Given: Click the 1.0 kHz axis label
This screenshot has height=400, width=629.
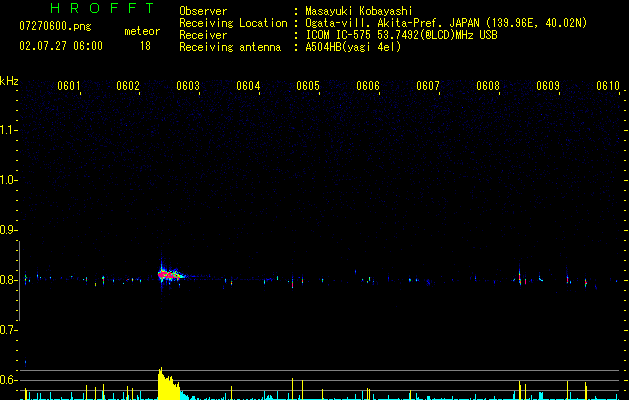Looking at the screenshot, I should (8, 180).
